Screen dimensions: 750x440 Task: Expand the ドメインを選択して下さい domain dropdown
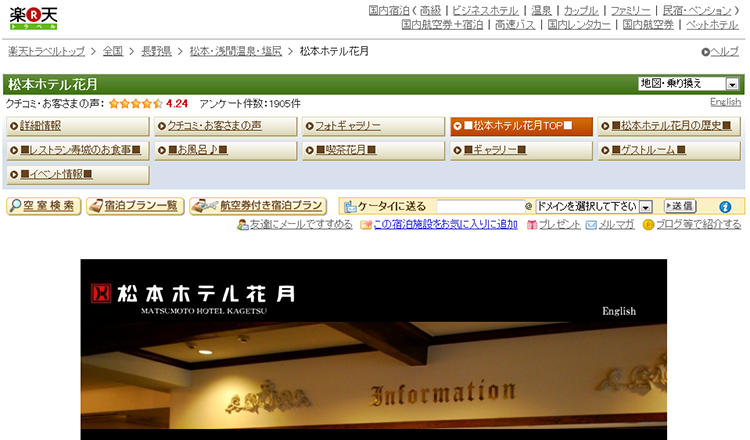(x=594, y=206)
